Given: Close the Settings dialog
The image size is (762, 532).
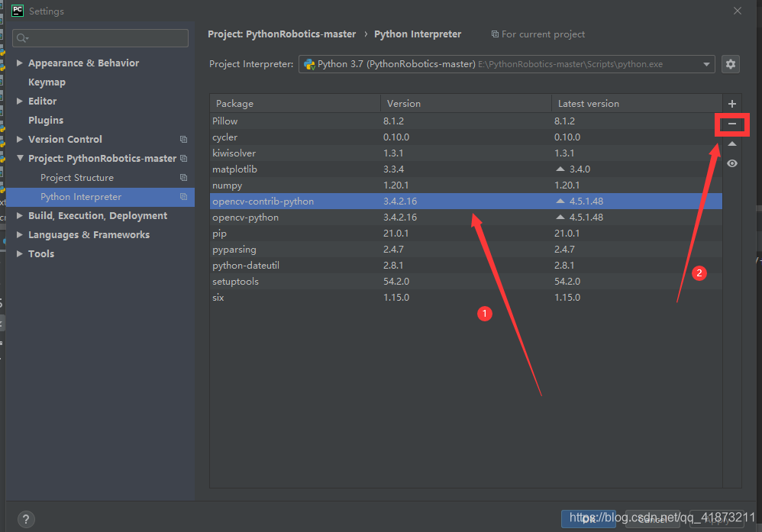Looking at the screenshot, I should [738, 11].
